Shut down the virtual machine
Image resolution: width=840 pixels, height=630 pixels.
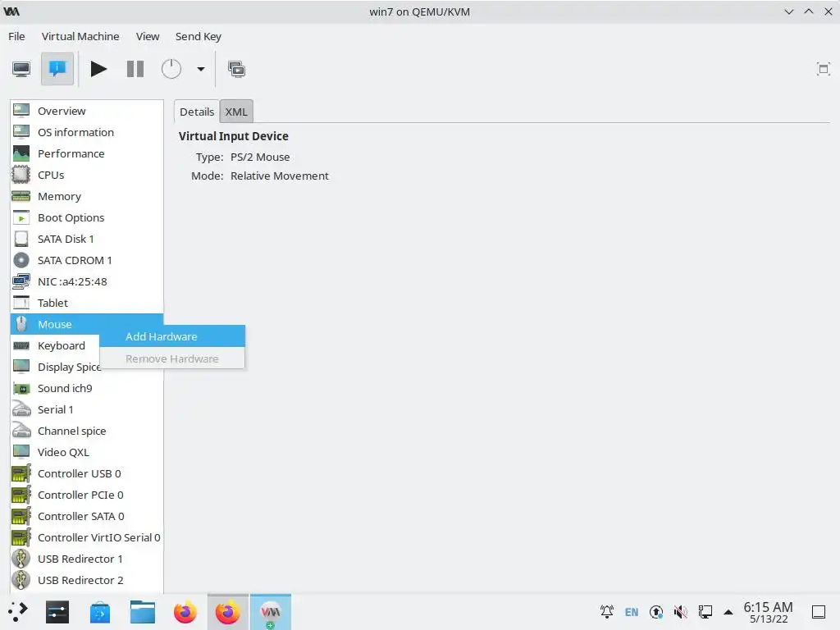coord(171,69)
